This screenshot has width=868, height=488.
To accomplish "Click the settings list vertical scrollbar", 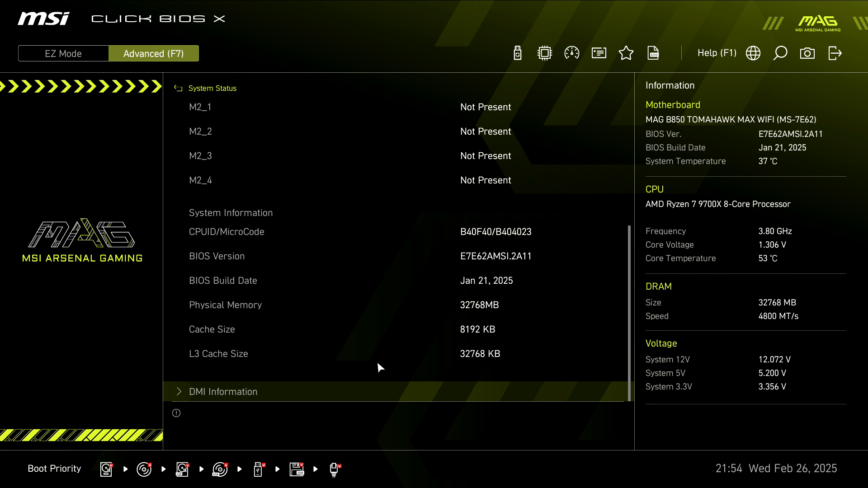I will tap(629, 312).
